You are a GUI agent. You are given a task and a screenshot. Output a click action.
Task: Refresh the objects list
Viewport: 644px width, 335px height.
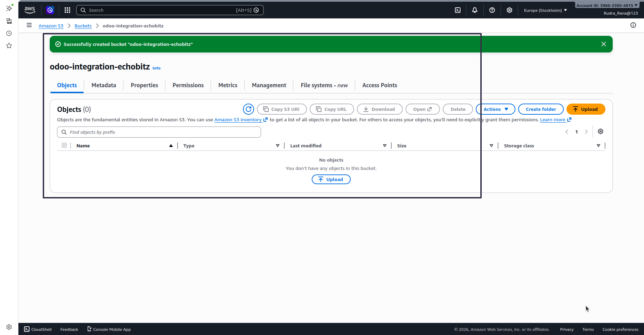[x=248, y=109]
